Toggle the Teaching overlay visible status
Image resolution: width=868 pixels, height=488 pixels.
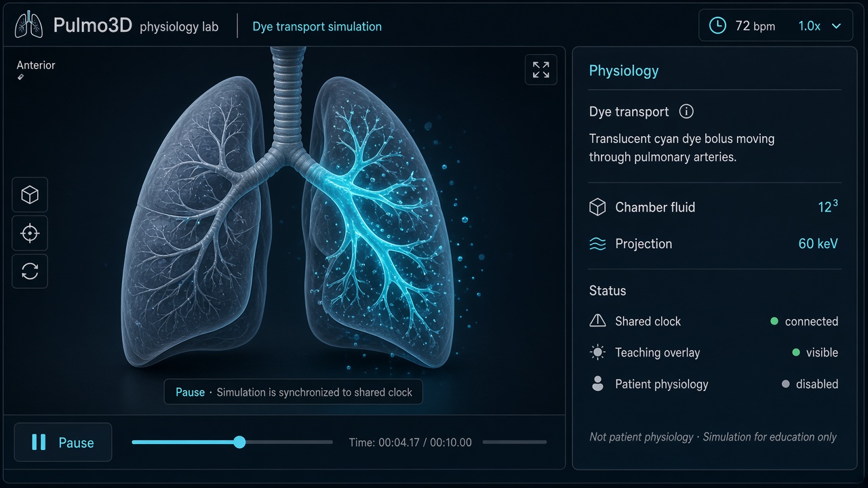(x=815, y=352)
